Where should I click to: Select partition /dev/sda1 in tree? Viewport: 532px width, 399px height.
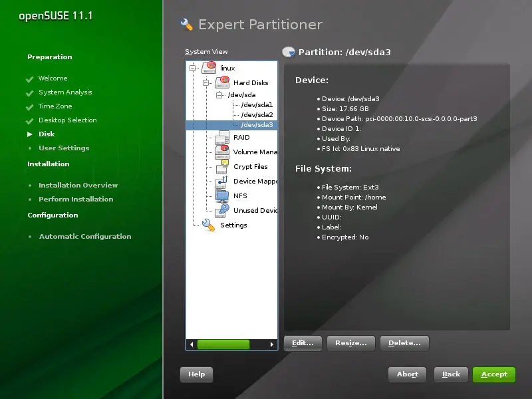point(257,104)
